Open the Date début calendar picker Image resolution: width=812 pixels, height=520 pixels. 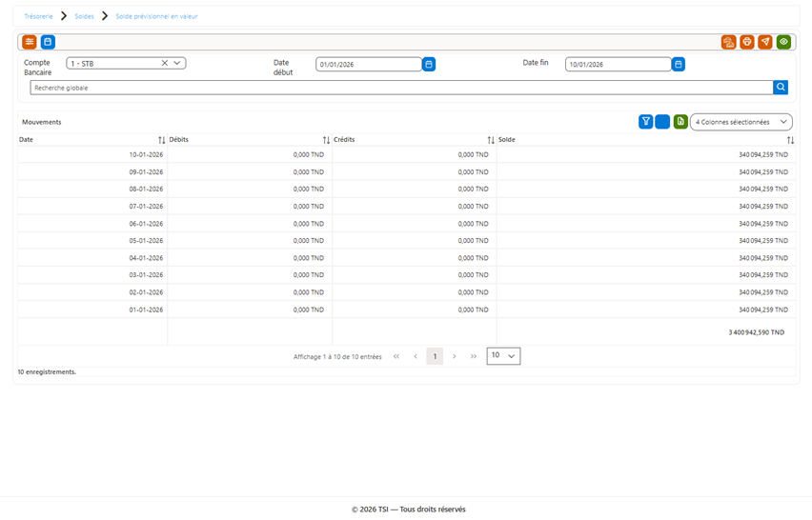click(429, 64)
